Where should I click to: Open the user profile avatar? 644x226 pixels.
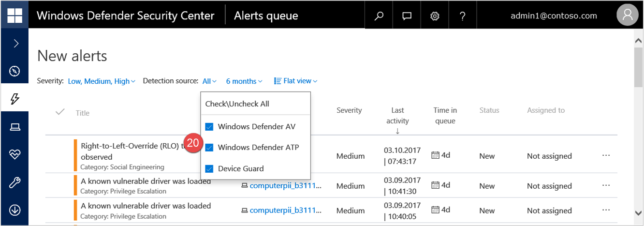pos(627,15)
